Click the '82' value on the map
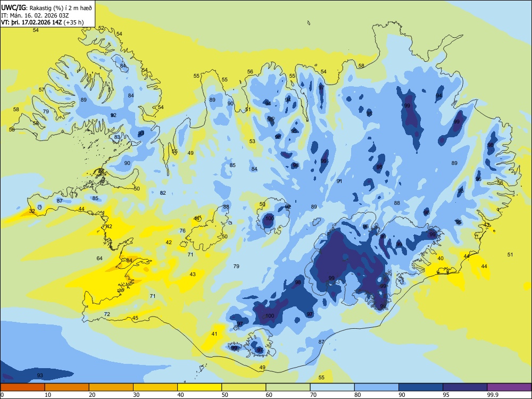 tap(163, 193)
